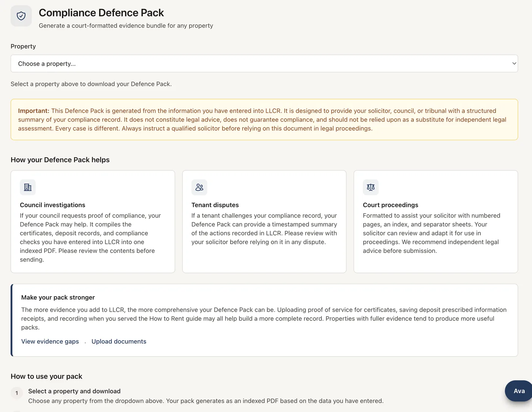Screen dimensions: 532x412
Task: Click the 'Generate a court-formatted evidence bundle' subtitle
Action: click(x=126, y=25)
